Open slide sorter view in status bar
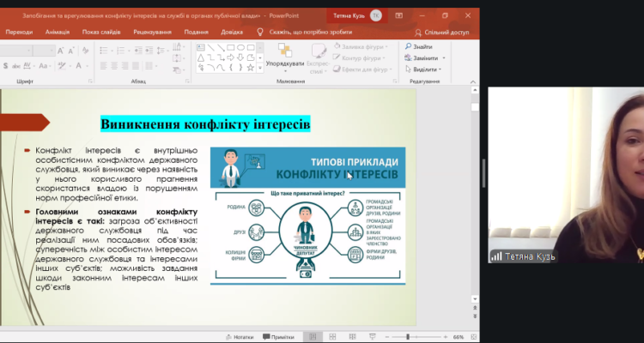644x343 pixels. (x=333, y=337)
